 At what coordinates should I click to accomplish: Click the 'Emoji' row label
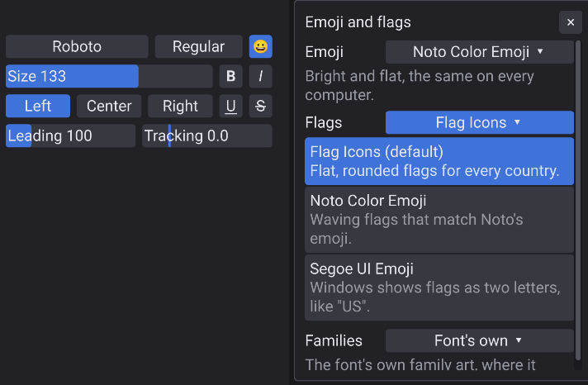click(324, 52)
